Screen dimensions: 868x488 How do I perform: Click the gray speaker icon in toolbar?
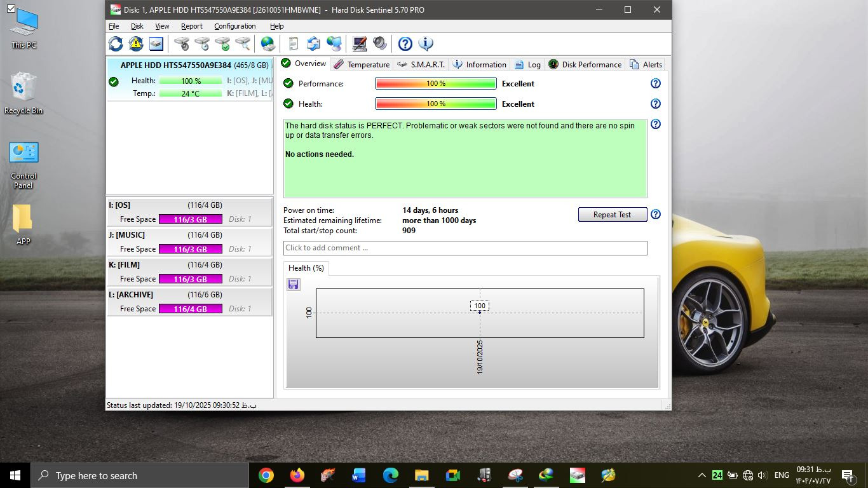[x=380, y=44]
